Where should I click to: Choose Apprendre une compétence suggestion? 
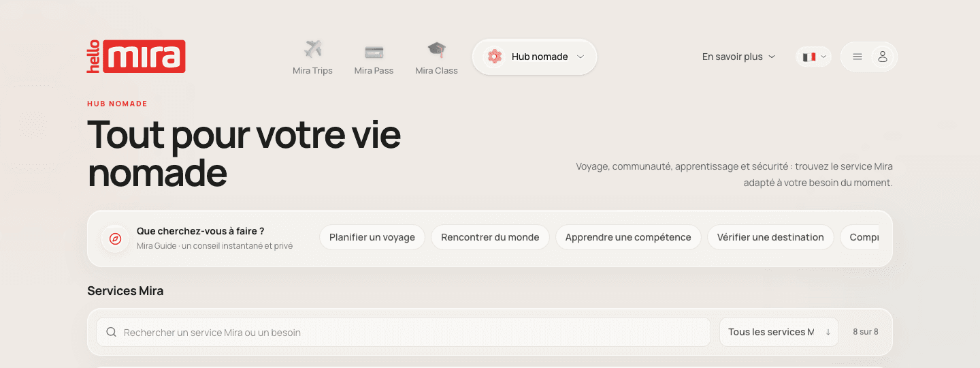click(628, 237)
